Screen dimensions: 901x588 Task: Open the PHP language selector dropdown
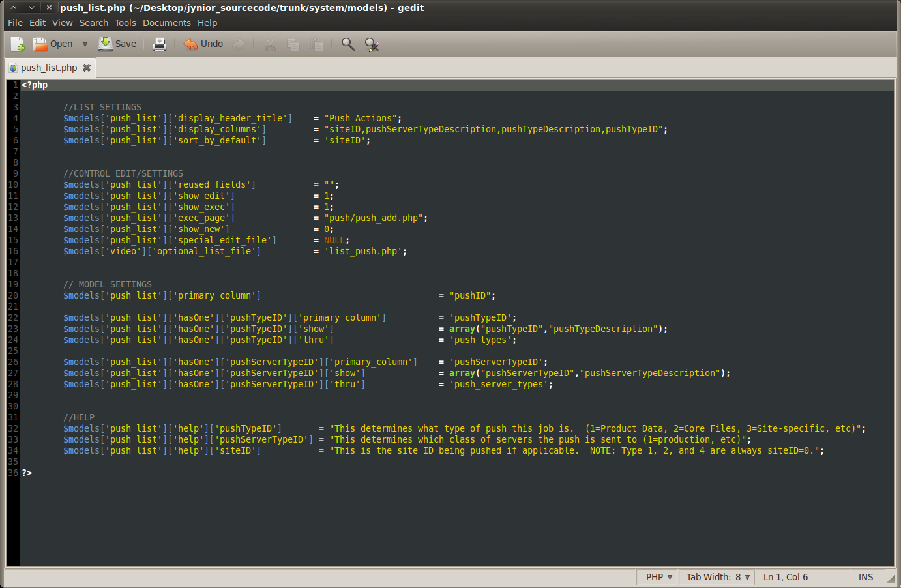(x=658, y=577)
